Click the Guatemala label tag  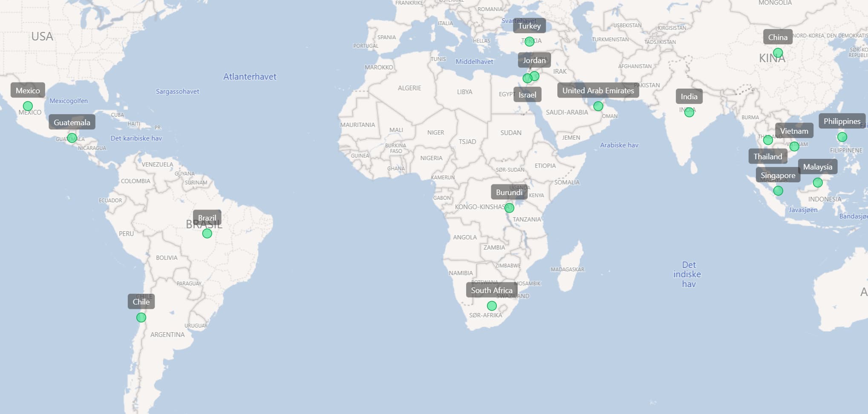click(72, 123)
